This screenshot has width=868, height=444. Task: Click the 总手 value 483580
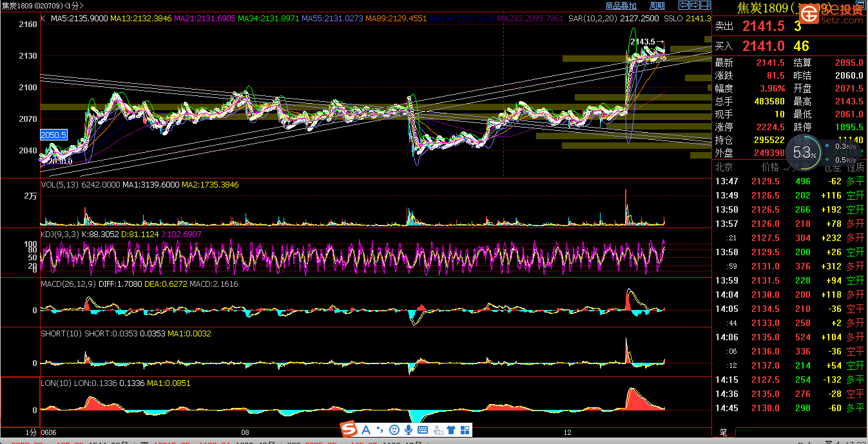point(769,101)
